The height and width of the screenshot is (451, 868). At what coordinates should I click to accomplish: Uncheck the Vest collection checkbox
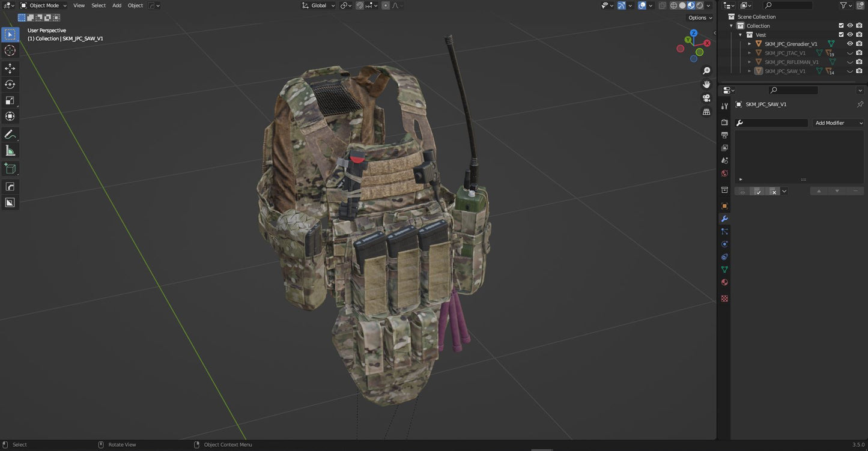841,35
